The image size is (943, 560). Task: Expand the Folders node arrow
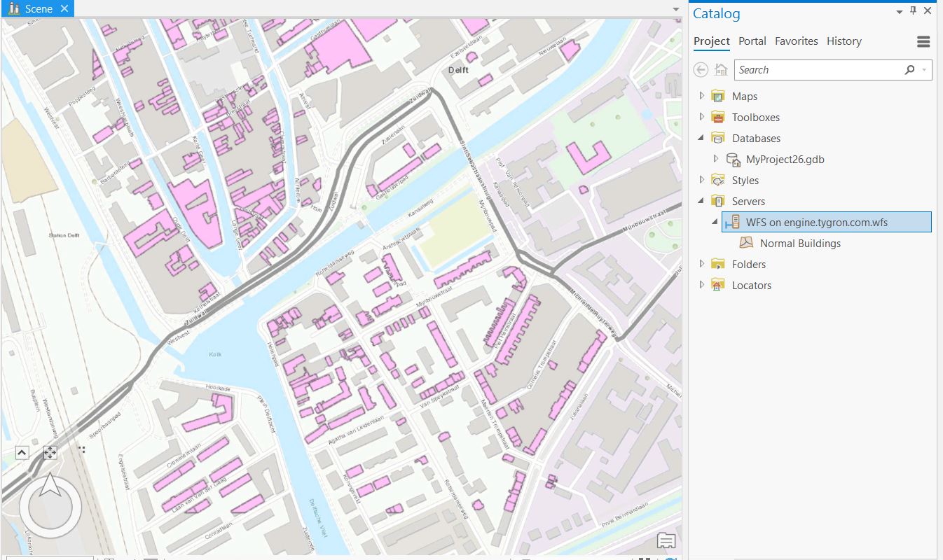click(x=701, y=264)
